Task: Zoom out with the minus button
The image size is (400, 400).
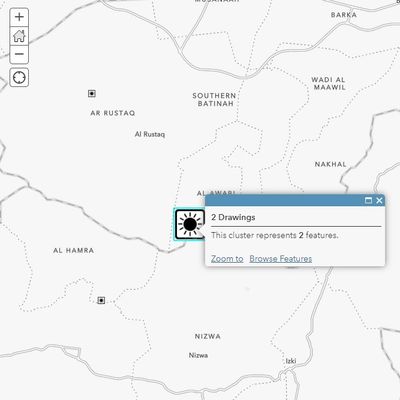Action: (19, 54)
